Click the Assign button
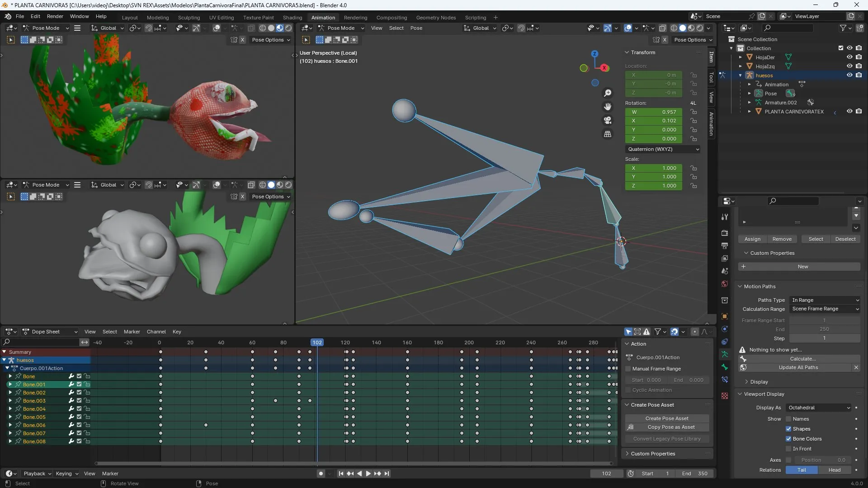Image resolution: width=868 pixels, height=488 pixels. tap(752, 239)
